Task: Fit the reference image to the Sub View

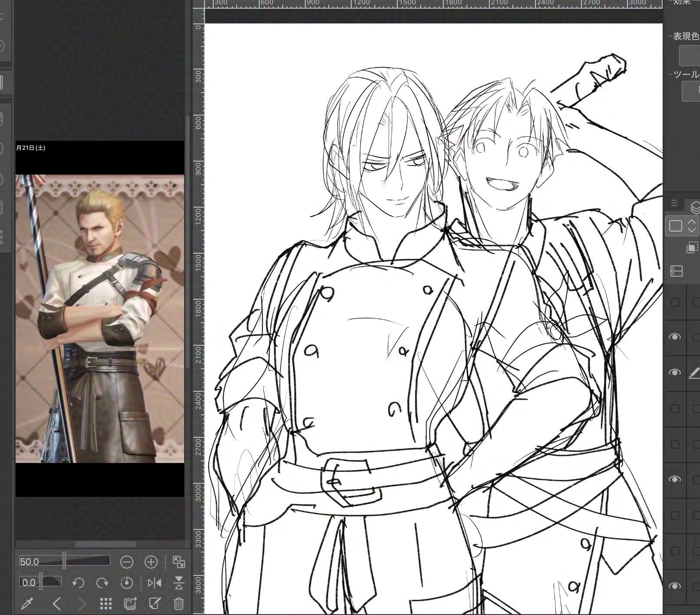Action: click(x=178, y=562)
